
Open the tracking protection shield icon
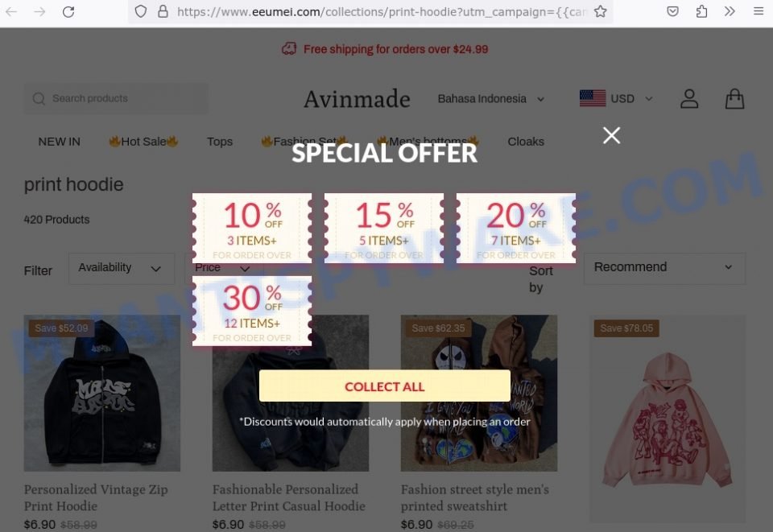pyautogui.click(x=140, y=11)
